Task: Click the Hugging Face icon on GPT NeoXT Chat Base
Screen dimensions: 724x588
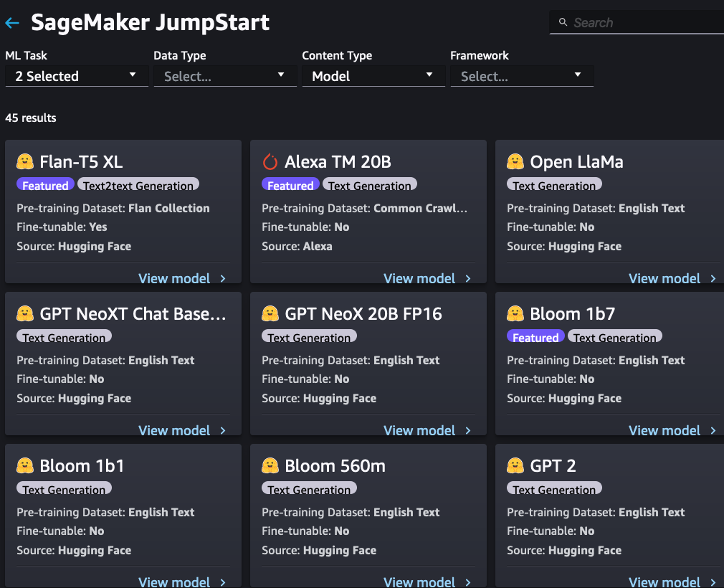Action: pos(25,313)
